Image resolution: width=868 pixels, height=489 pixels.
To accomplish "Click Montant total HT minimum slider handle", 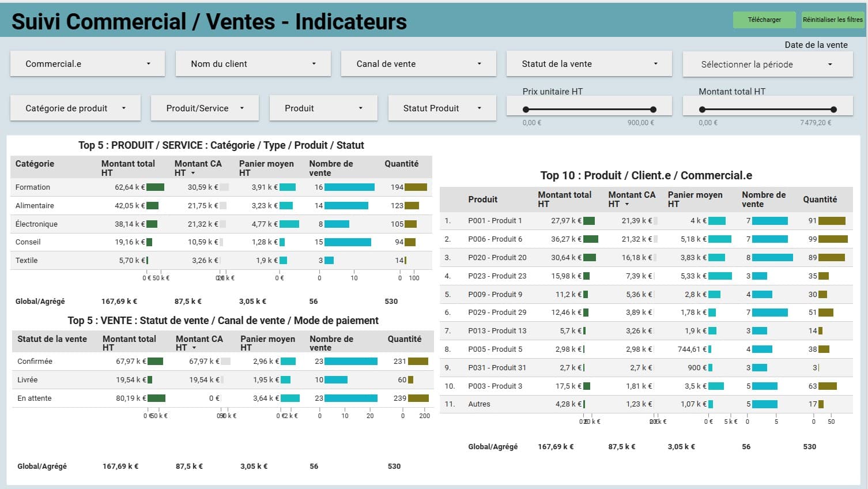I will [x=702, y=110].
